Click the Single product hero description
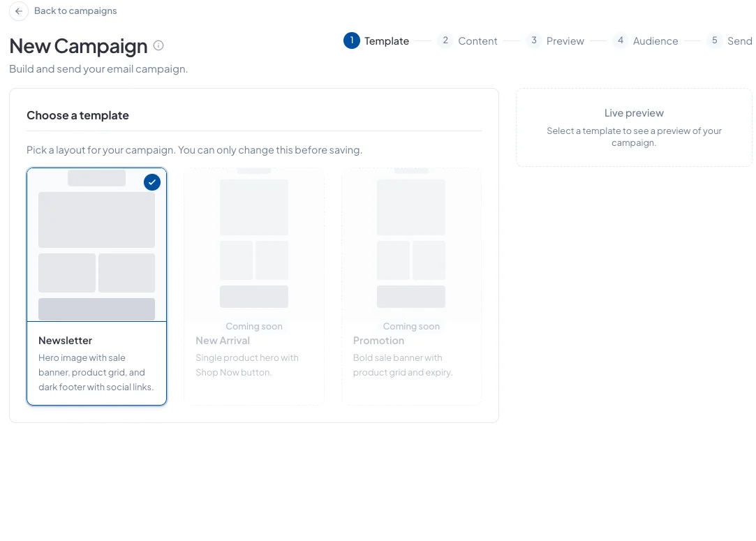Image resolution: width=756 pixels, height=541 pixels. coord(247,365)
